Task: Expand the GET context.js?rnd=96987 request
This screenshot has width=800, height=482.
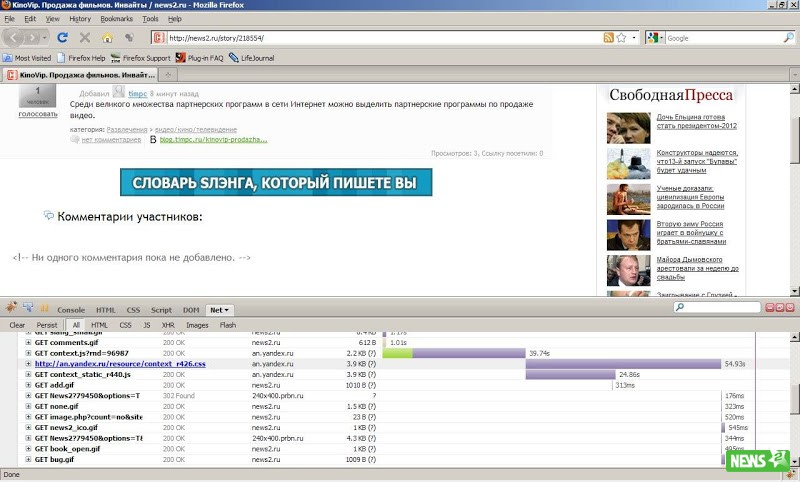Action: pyautogui.click(x=28, y=353)
